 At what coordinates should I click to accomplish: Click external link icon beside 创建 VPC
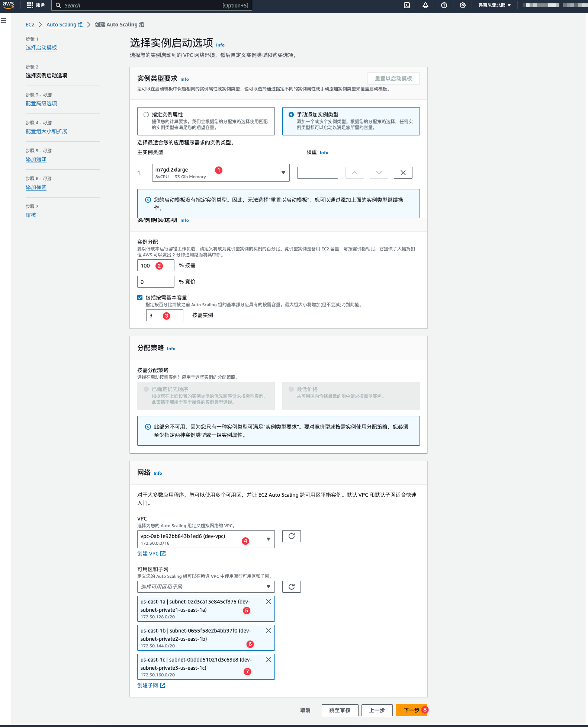click(x=163, y=554)
